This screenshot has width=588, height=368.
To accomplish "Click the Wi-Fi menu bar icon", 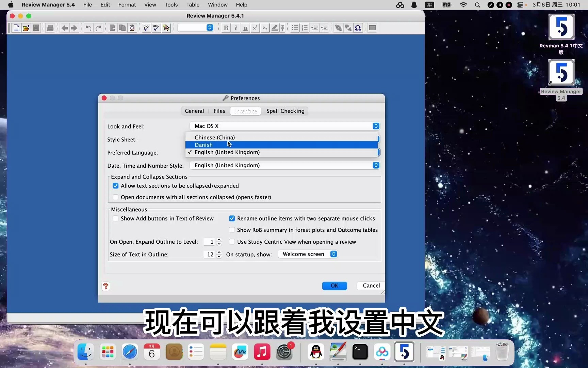I will [463, 5].
